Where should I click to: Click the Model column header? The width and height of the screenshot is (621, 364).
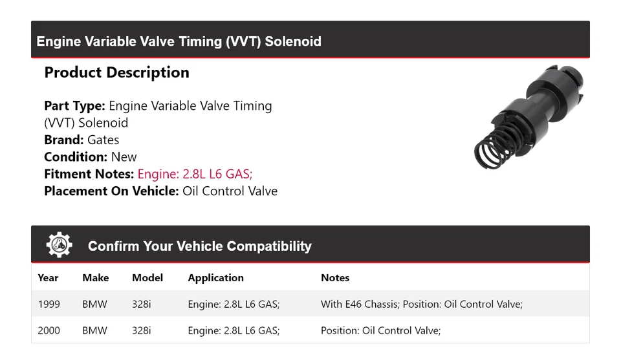click(147, 277)
